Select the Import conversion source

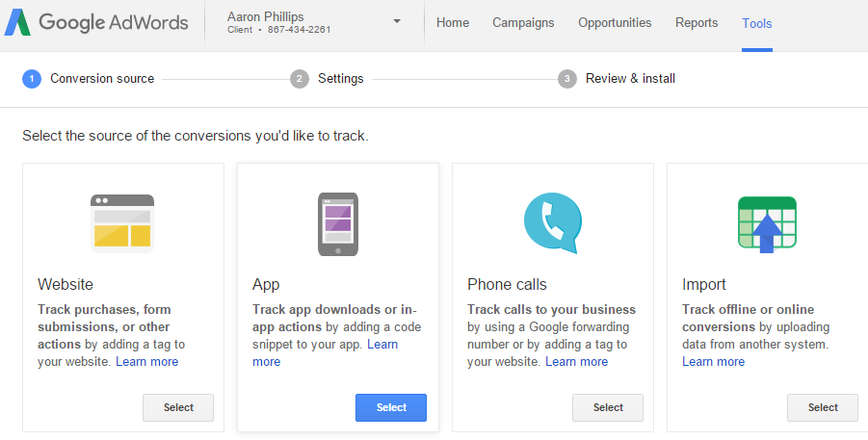pyautogui.click(x=823, y=407)
